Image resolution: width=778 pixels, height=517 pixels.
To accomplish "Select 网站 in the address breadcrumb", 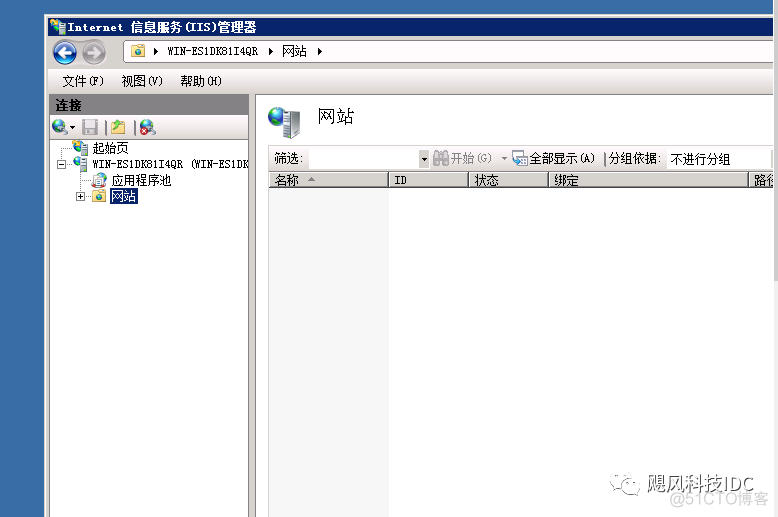I will click(294, 51).
